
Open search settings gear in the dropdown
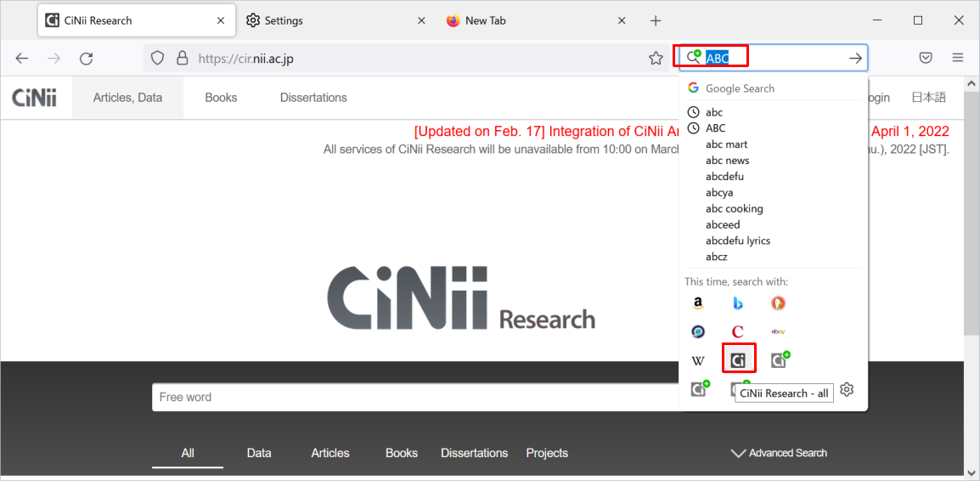pos(847,389)
